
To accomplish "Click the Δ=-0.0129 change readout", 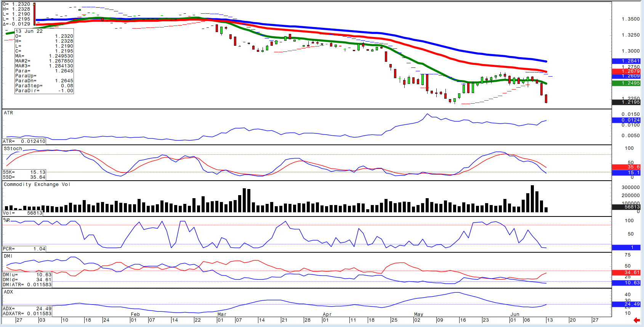I will 16,24.
